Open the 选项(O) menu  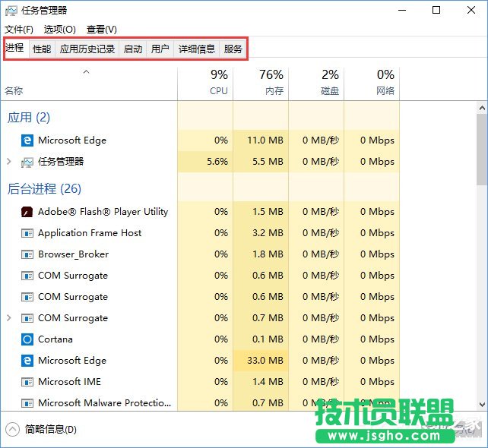pyautogui.click(x=60, y=30)
